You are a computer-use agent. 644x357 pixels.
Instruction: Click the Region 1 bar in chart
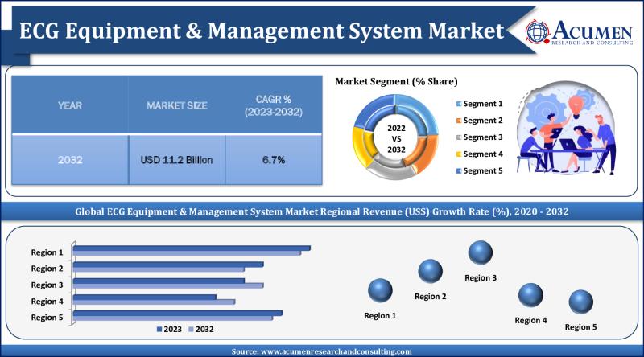click(x=192, y=249)
